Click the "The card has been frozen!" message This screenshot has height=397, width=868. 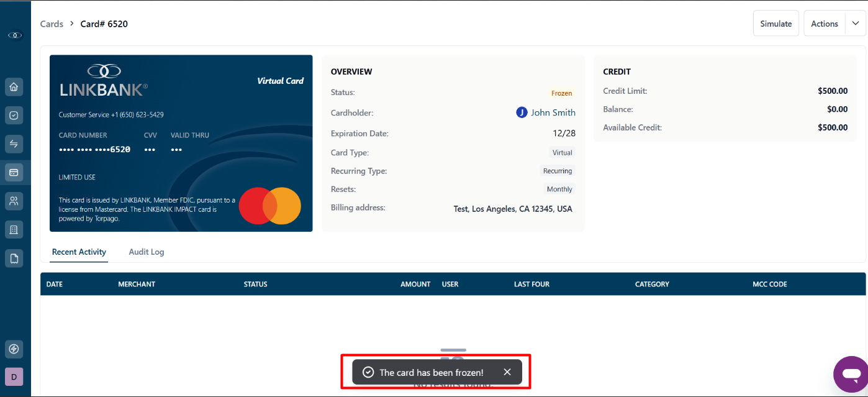pos(432,372)
